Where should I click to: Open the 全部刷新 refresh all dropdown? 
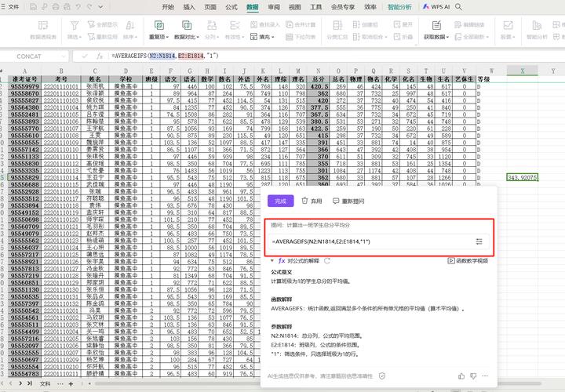click(x=472, y=36)
